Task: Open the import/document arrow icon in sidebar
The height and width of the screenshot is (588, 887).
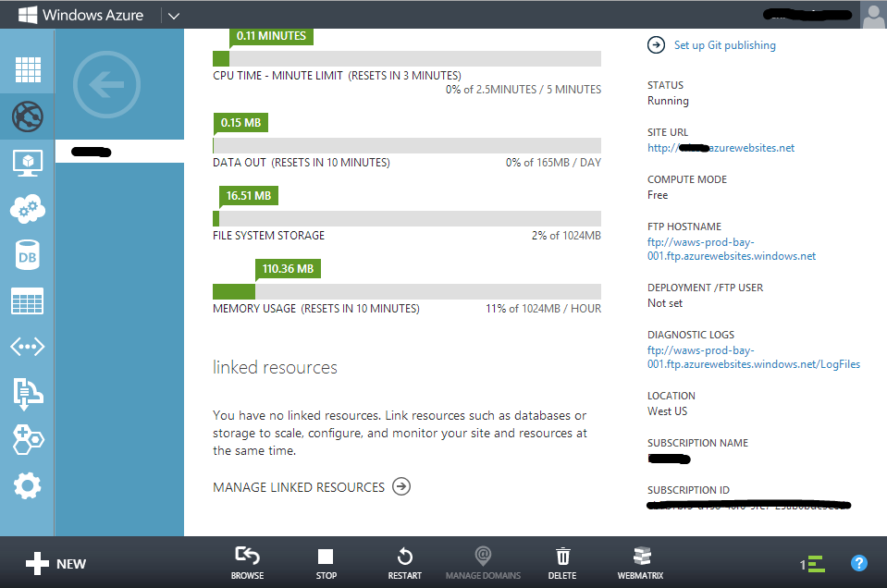Action: (28, 394)
